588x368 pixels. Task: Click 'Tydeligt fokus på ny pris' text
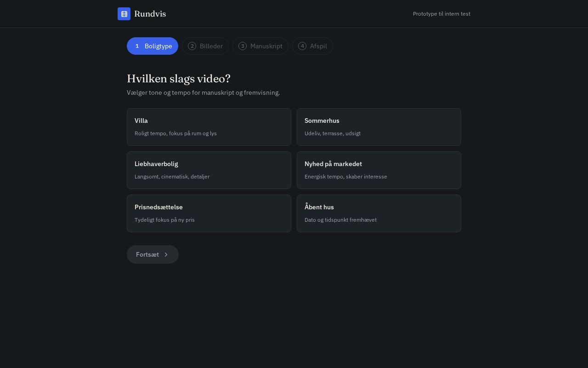coord(164,220)
